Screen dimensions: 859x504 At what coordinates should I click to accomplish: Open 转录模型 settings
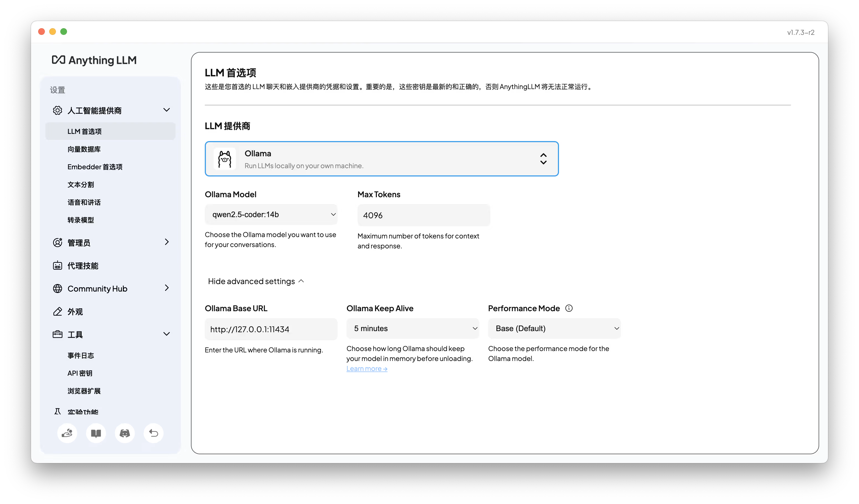[x=81, y=220]
